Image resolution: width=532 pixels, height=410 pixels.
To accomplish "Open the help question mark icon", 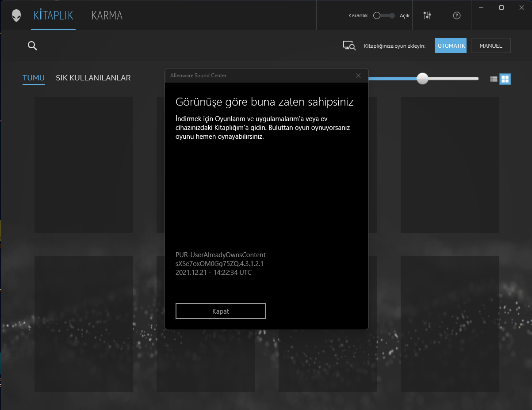I will point(457,15).
